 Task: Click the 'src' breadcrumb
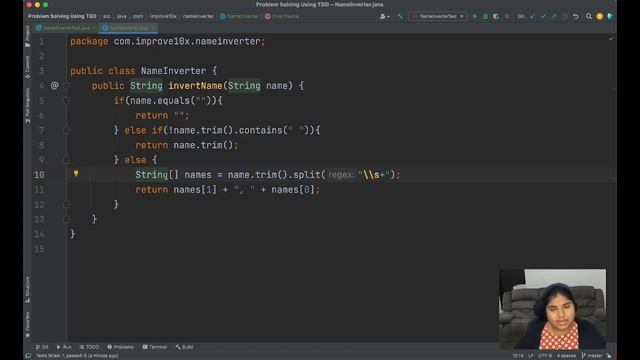pyautogui.click(x=107, y=16)
